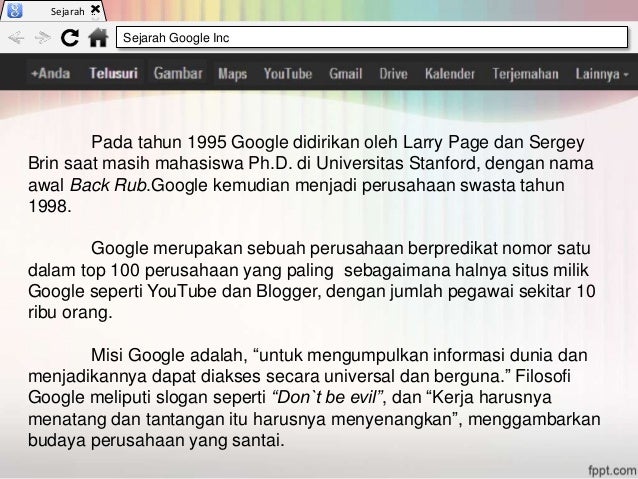Click the year "1998." in first paragraph
This screenshot has height=479, width=638.
coord(50,206)
